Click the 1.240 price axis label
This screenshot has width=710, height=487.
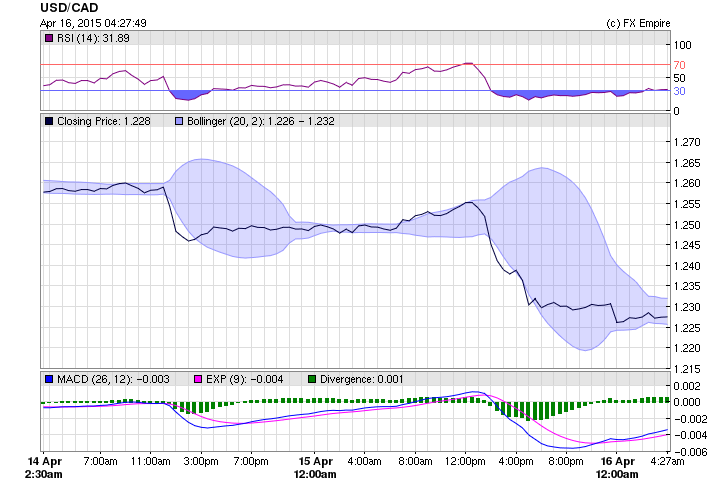click(687, 266)
